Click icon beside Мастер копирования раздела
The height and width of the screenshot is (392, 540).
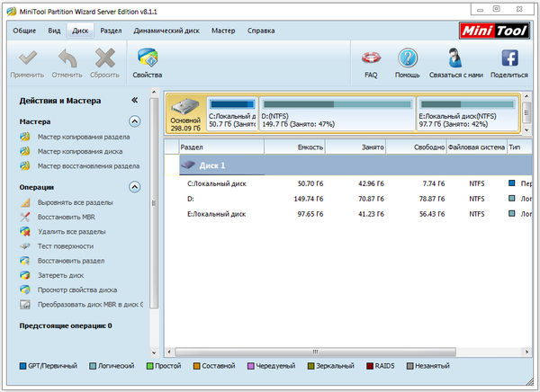click(x=25, y=137)
